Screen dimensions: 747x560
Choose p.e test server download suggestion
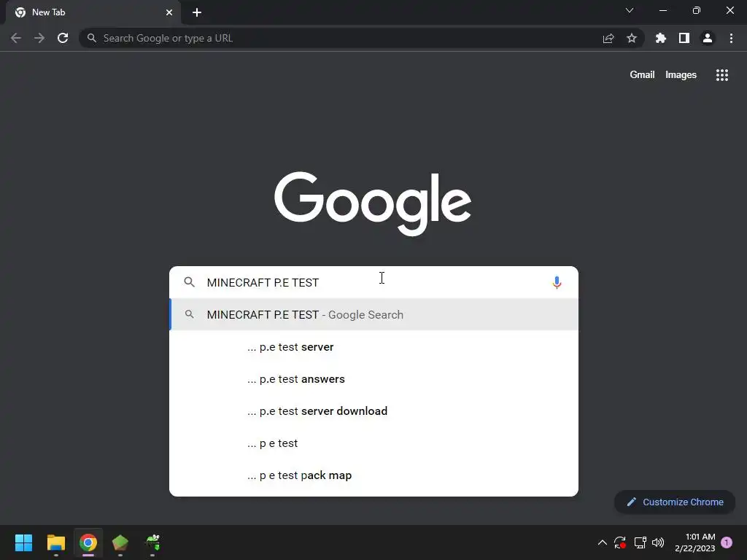[x=374, y=411]
